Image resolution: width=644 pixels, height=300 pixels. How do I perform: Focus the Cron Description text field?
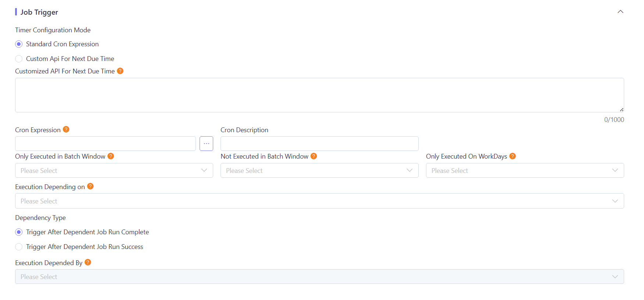[319, 144]
